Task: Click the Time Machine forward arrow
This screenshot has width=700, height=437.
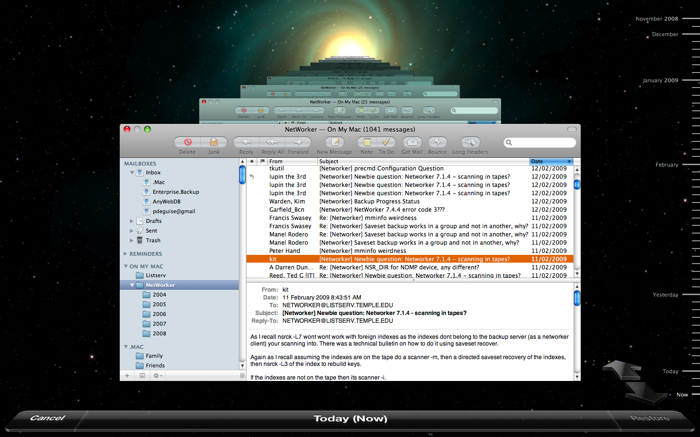Action: 645,391
